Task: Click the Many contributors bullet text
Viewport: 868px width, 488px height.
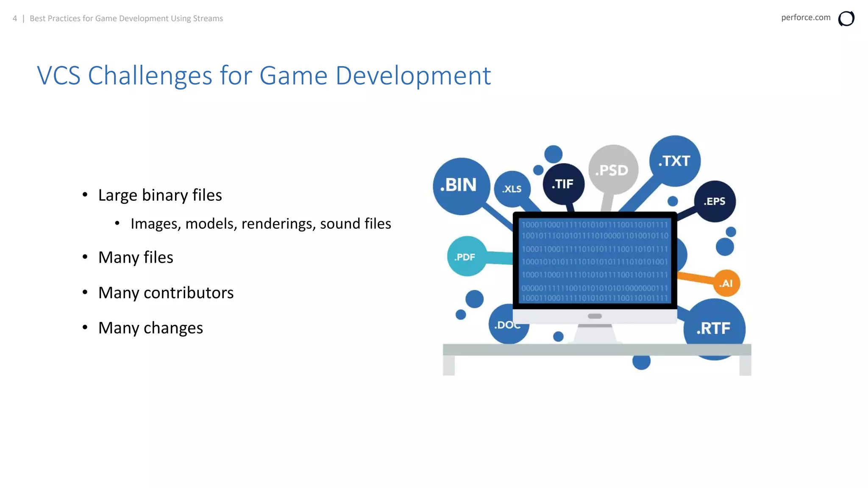Action: [166, 293]
